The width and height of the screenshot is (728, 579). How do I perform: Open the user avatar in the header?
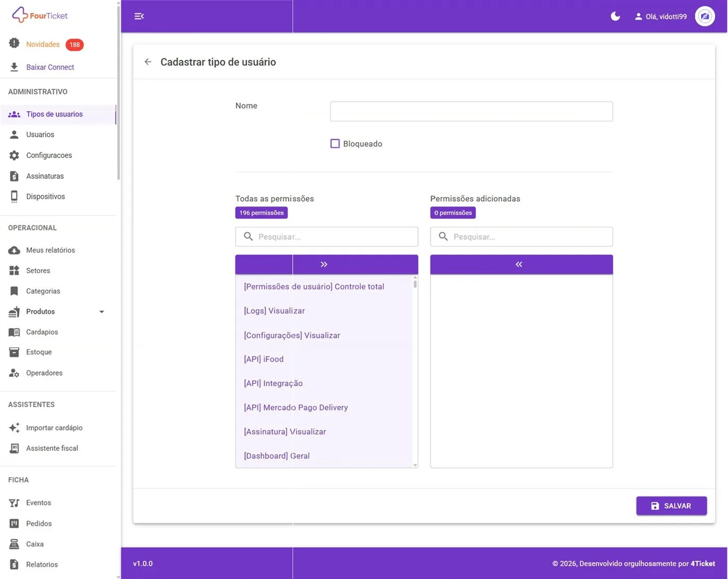(705, 16)
